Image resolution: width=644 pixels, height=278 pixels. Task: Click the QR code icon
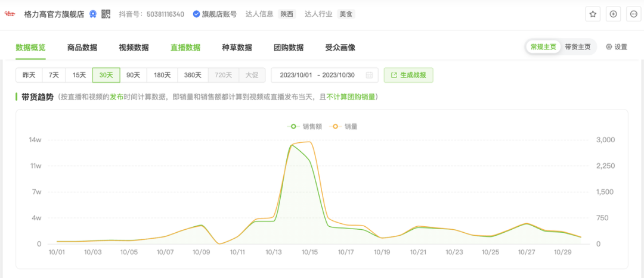coord(106,14)
